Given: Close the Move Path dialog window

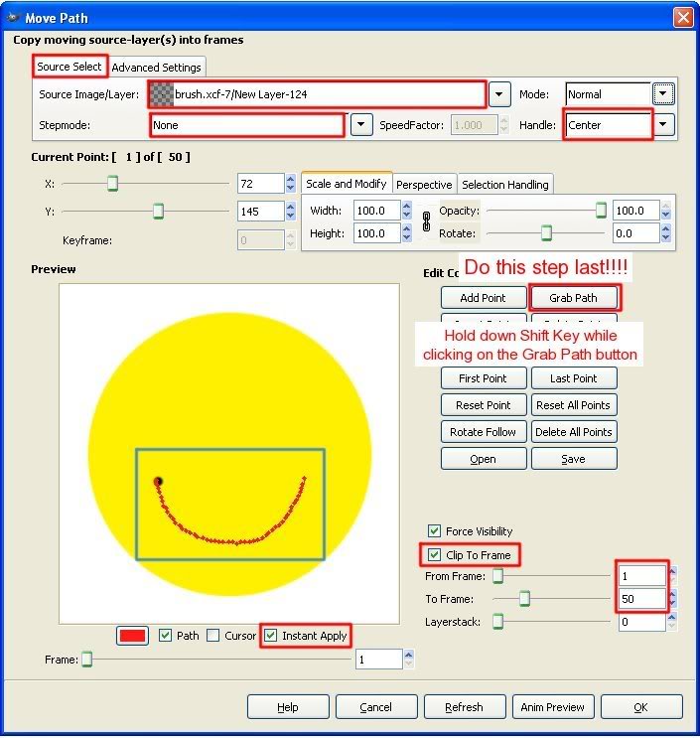Looking at the screenshot, I should (x=682, y=18).
